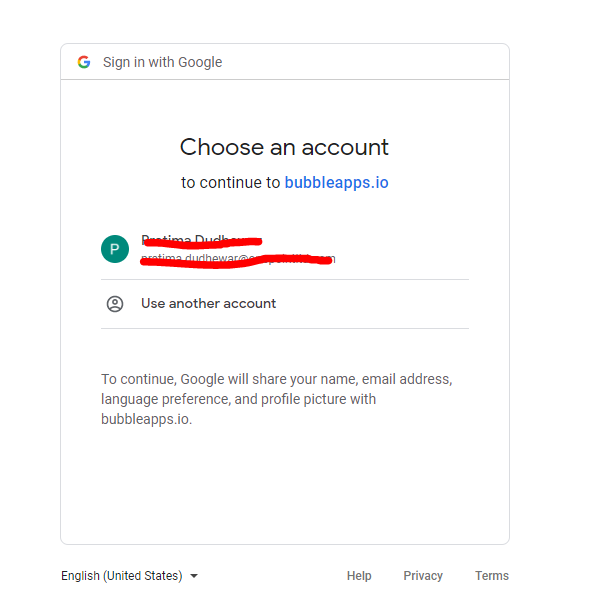
Task: Click the data sharing disclosure paragraph
Action: click(277, 399)
